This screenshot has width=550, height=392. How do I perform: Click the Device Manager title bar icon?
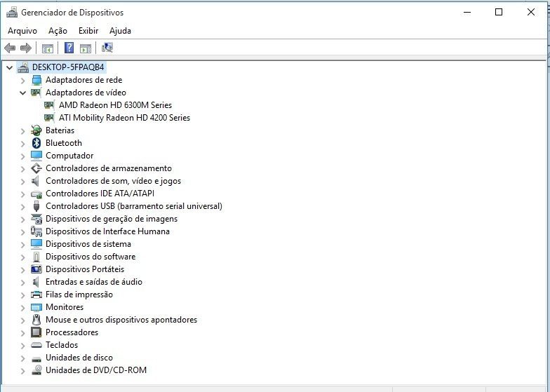coord(12,13)
